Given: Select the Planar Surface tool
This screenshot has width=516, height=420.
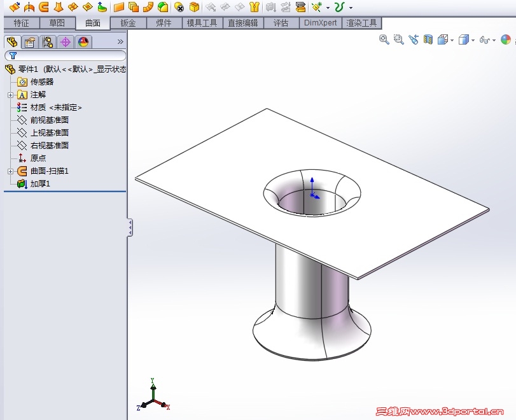Looking at the screenshot, I should click(119, 6).
